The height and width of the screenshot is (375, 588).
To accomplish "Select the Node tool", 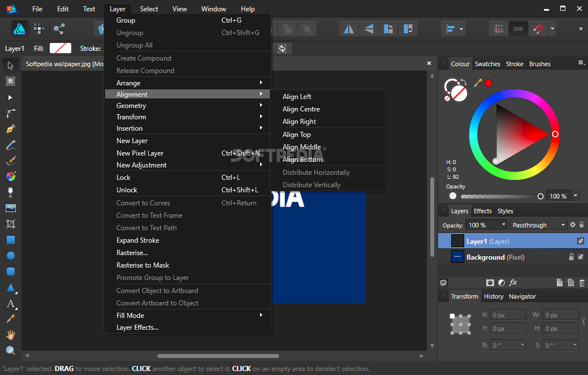I will 11,97.
